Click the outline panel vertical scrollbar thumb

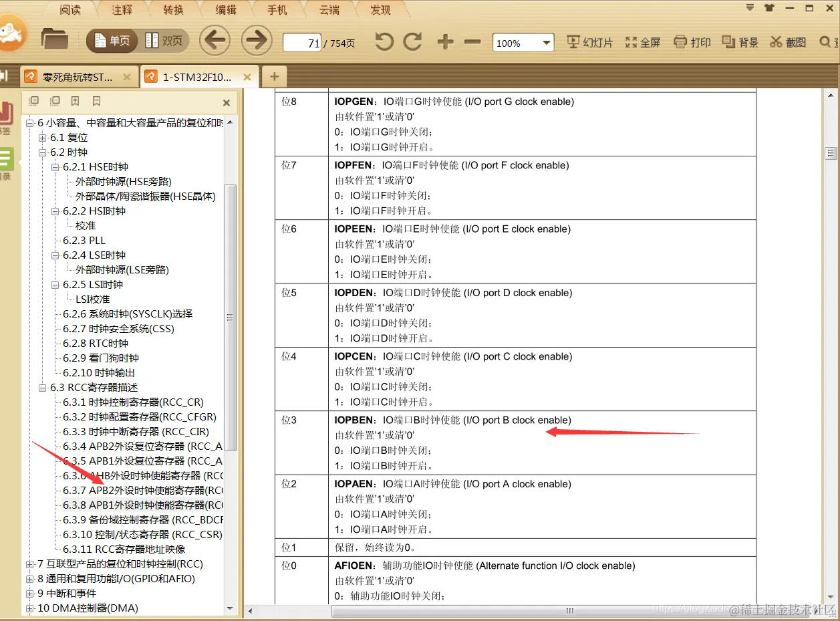click(230, 318)
